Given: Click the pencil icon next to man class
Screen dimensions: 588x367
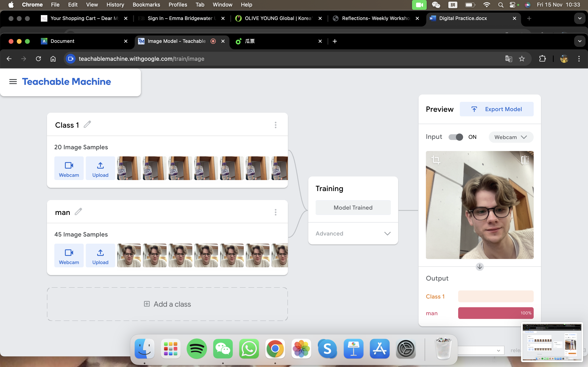Looking at the screenshot, I should coord(78,212).
